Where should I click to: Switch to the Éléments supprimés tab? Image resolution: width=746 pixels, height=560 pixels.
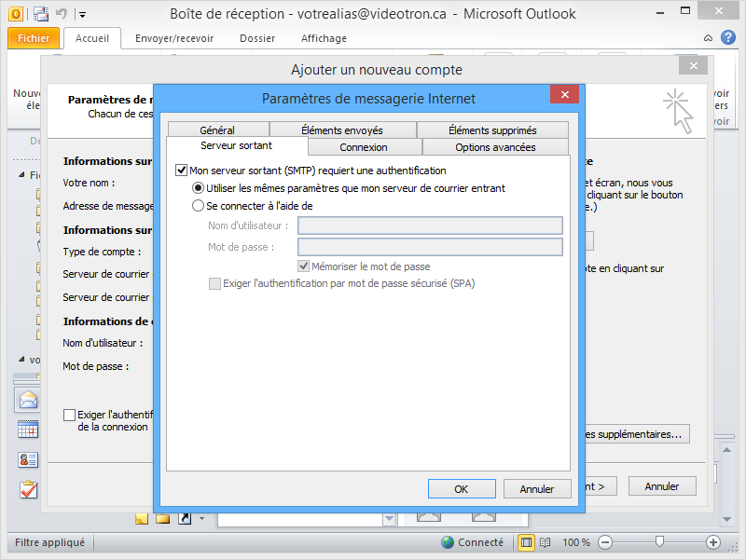[x=492, y=130]
